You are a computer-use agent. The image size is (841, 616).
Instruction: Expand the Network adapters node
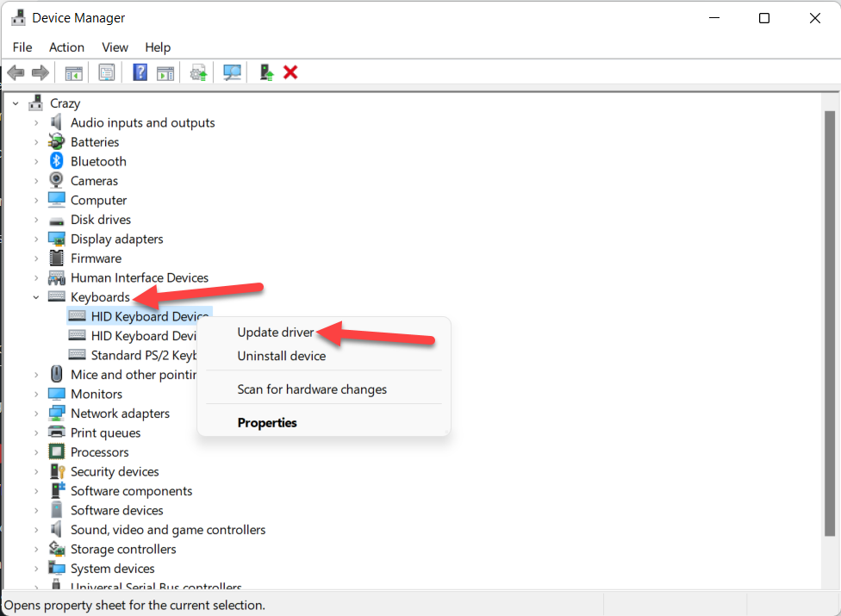click(x=36, y=414)
